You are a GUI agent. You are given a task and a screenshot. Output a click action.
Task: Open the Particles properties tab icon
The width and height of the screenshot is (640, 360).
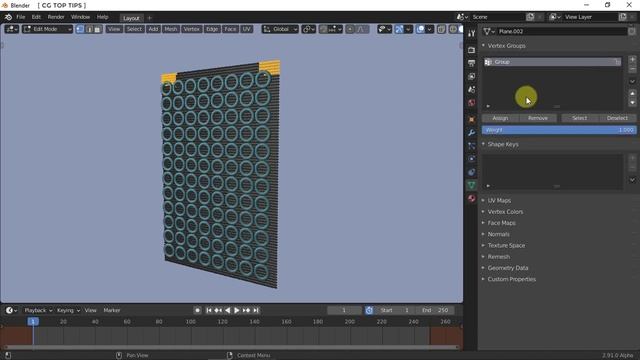pyautogui.click(x=471, y=146)
